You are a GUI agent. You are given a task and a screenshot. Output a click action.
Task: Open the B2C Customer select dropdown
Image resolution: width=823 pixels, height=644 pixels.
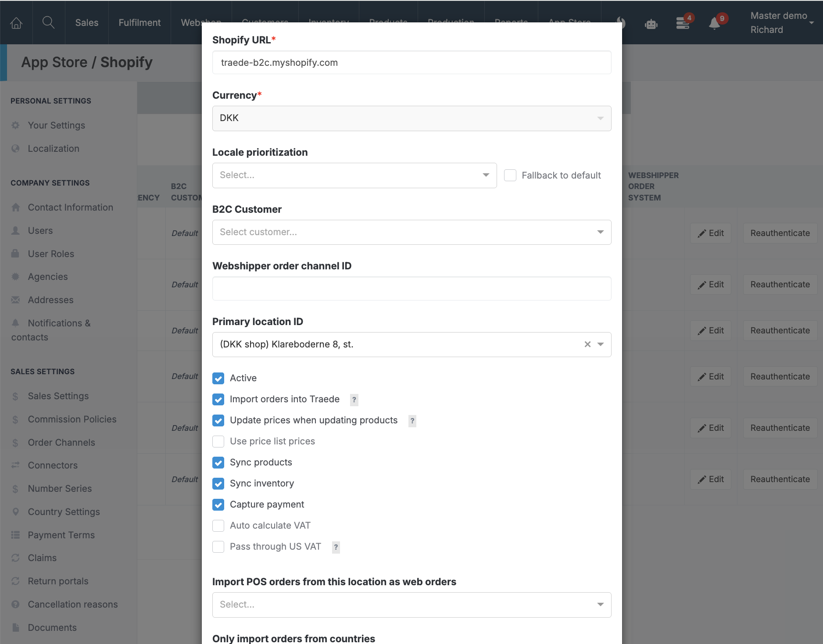pyautogui.click(x=411, y=232)
